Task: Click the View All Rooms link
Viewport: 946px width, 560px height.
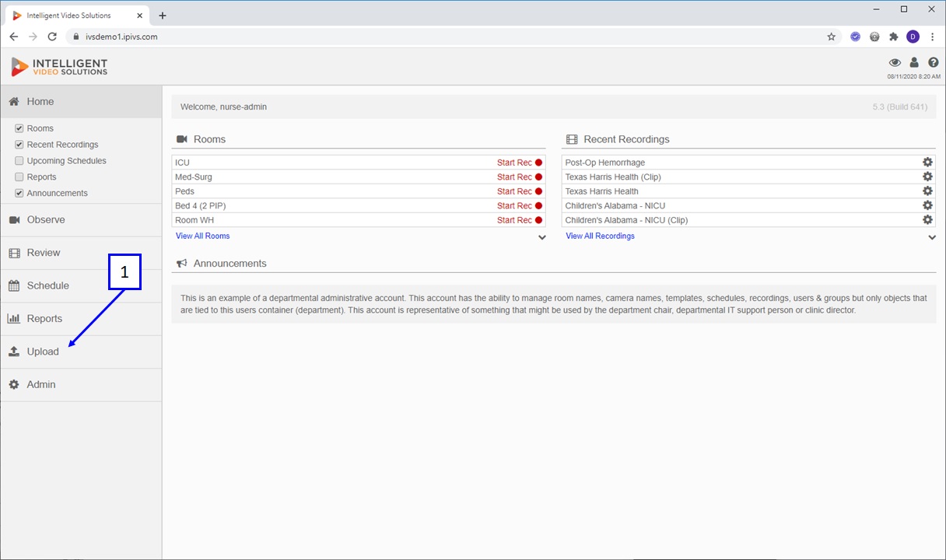Action: tap(202, 236)
